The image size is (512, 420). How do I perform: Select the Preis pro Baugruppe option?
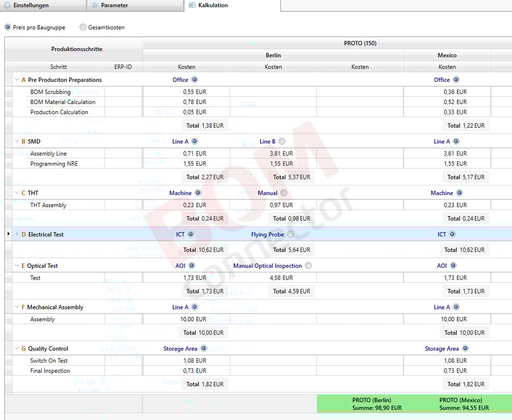[8, 27]
